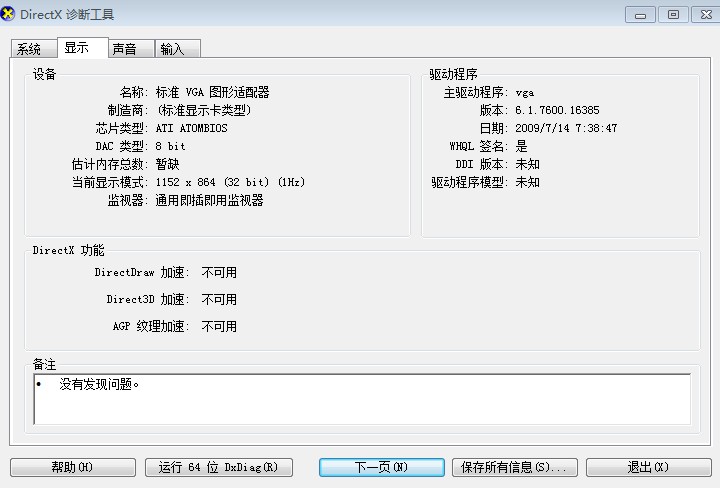720x488 pixels.
Task: Minimize the DirectX diagnostic window
Action: pos(641,15)
